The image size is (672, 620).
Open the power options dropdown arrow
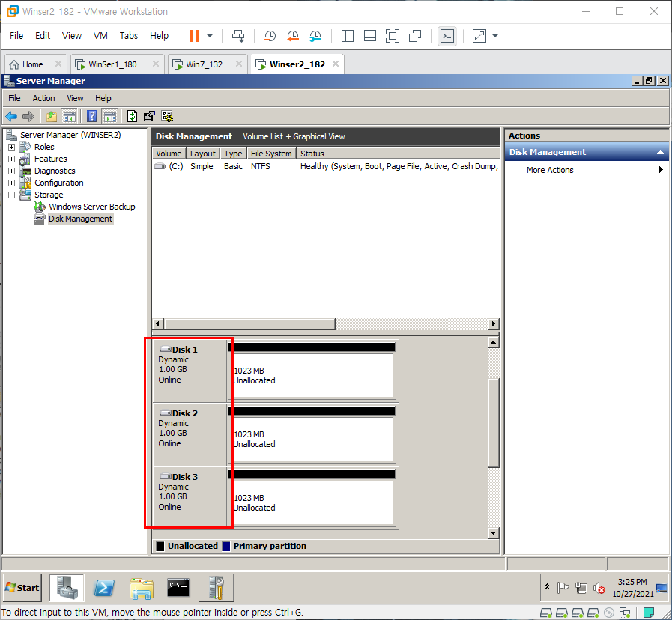pos(210,36)
